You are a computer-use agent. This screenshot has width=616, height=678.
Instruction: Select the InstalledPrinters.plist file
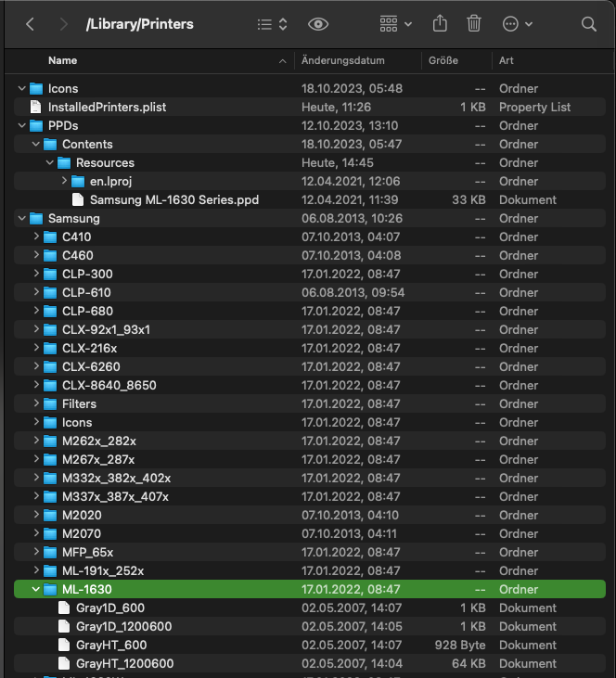[x=107, y=107]
